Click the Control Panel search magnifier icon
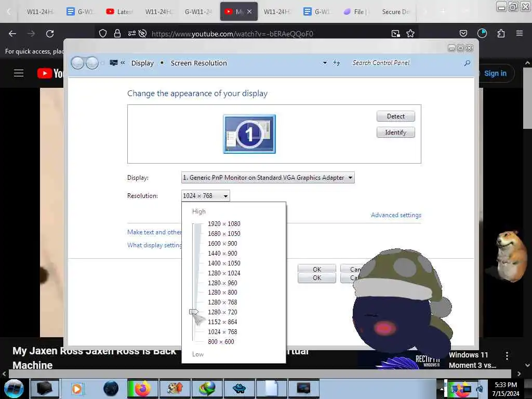The image size is (532, 399). pos(467,63)
